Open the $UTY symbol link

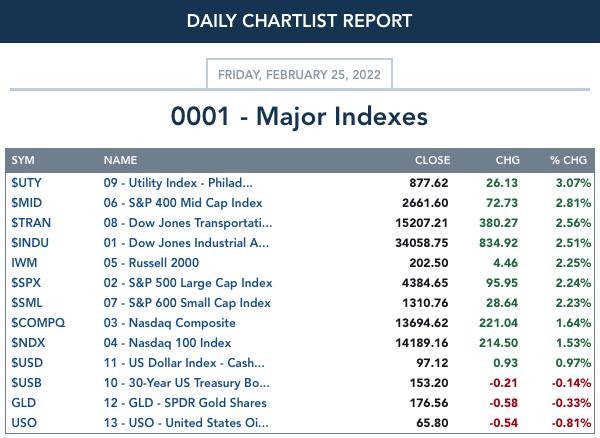point(26,183)
